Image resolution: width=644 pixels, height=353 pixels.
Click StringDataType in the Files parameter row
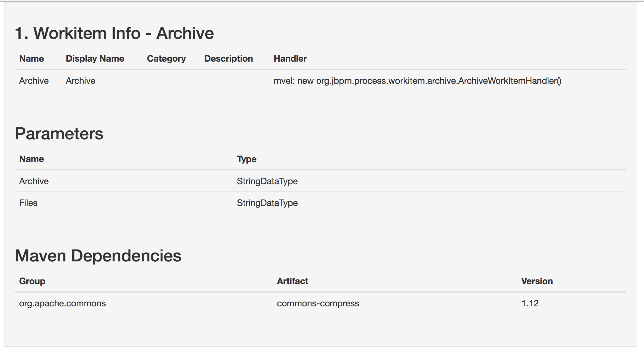[267, 203]
